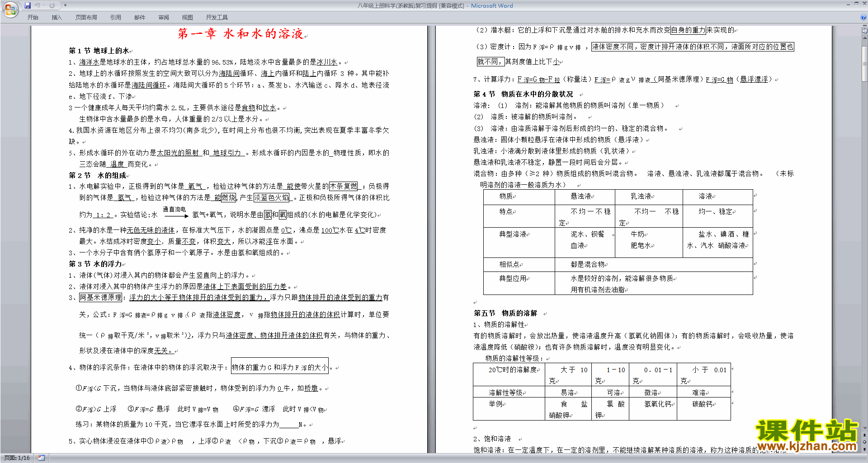
Task: Click the underlined text 冰川水
Action: (327, 62)
